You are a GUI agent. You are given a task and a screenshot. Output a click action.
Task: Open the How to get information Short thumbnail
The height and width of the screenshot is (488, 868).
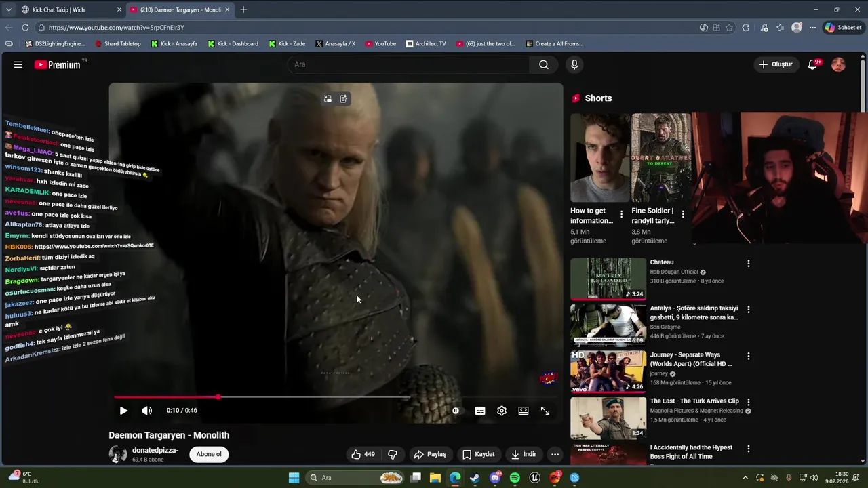(x=599, y=157)
